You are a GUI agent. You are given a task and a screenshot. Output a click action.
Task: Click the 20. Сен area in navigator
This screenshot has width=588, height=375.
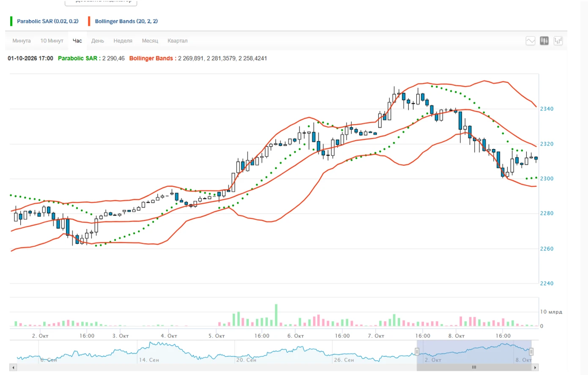coord(246,360)
